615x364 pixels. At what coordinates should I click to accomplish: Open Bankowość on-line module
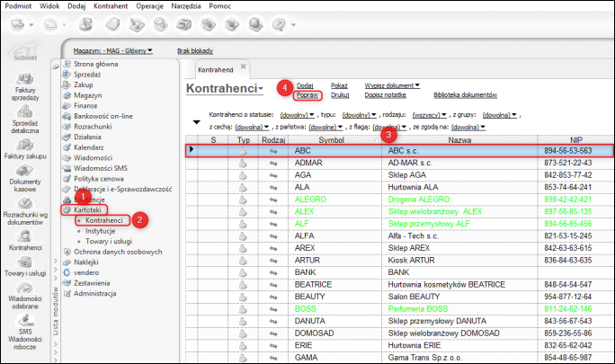coord(103,116)
